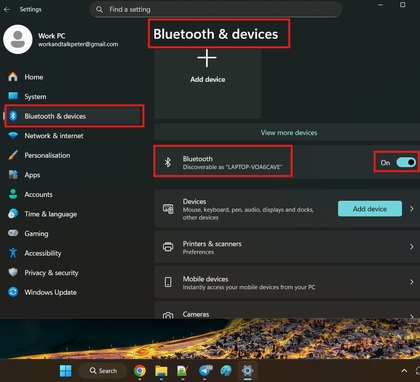Turn off the Bluetooth toggle
This screenshot has width=420, height=382.
point(406,162)
